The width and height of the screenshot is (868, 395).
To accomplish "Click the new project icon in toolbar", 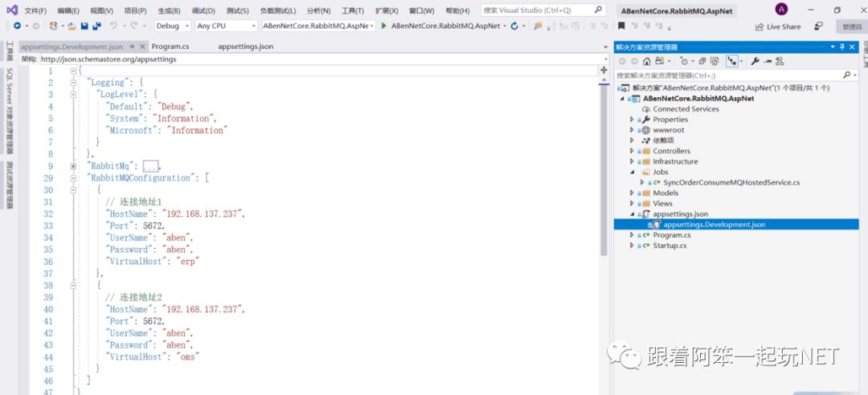I will click(53, 26).
